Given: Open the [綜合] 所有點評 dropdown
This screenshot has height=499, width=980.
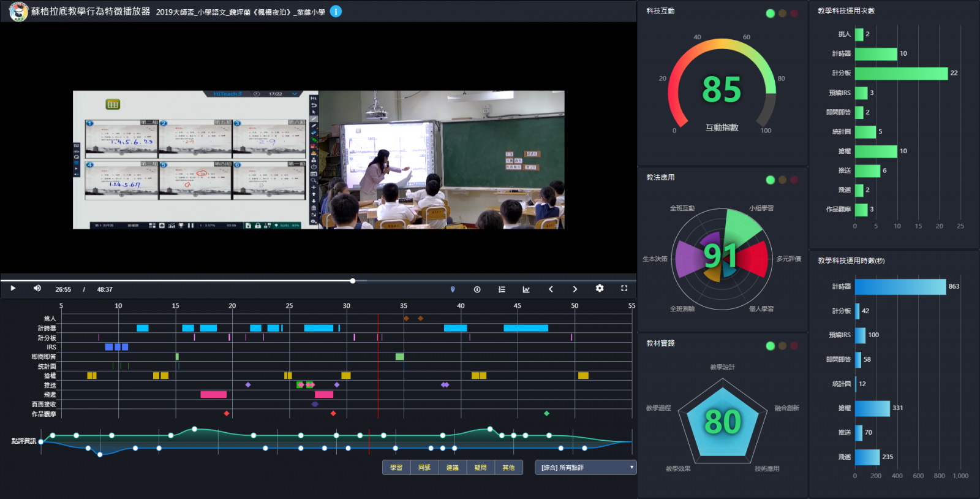Looking at the screenshot, I should pyautogui.click(x=586, y=468).
